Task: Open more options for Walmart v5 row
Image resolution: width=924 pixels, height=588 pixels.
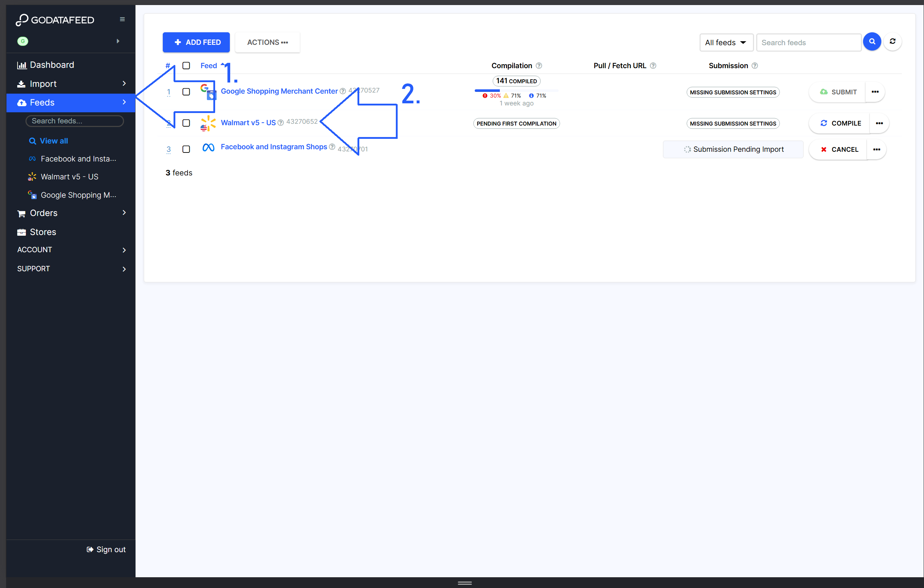Action: (x=879, y=123)
